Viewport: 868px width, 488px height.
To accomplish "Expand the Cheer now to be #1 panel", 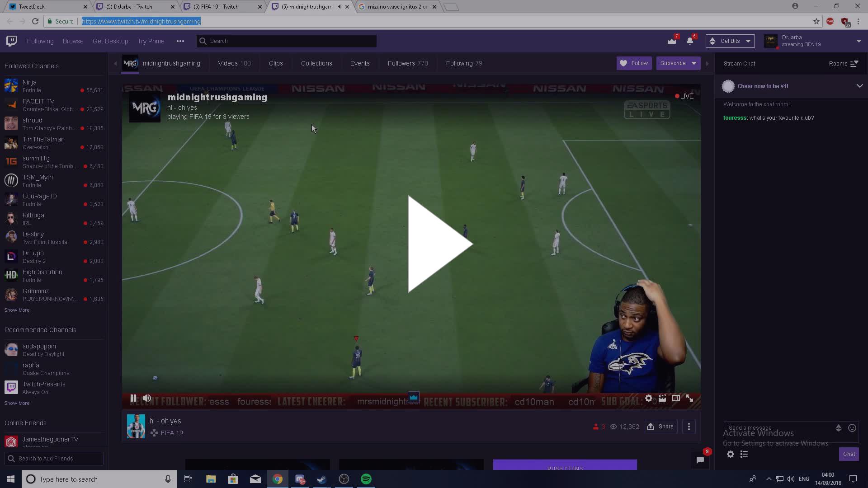I will pos(859,86).
